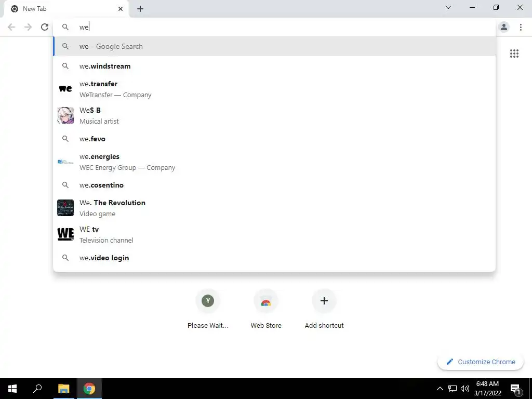The height and width of the screenshot is (399, 532).
Task: Select the we.video login suggestion
Action: coord(274,258)
